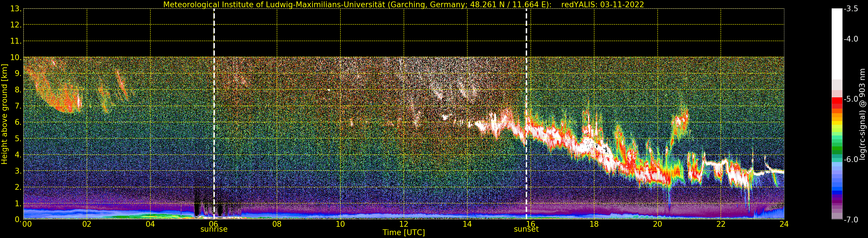868x238 pixels.
Task: Click the '13.' height tick label
Action: 16,9
